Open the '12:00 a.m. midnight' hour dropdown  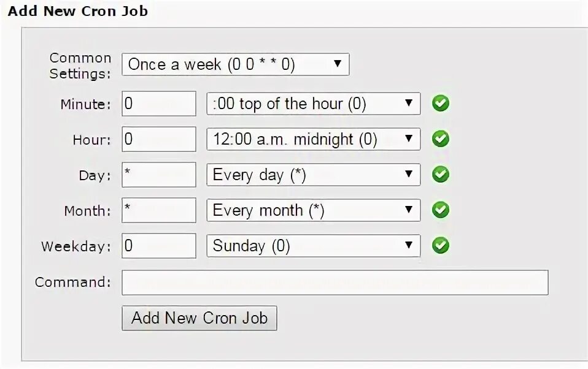pyautogui.click(x=313, y=139)
